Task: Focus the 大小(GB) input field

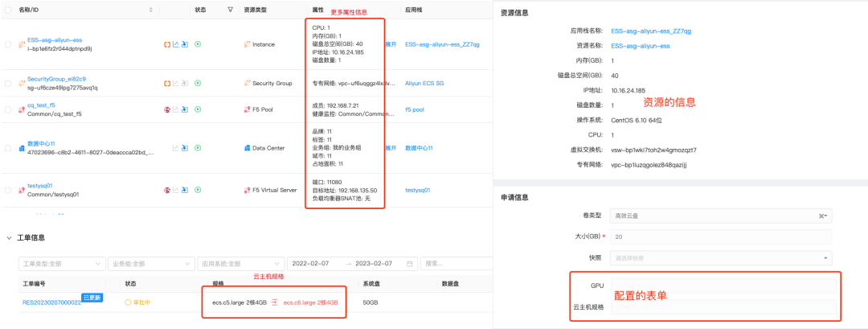Action: (x=721, y=236)
